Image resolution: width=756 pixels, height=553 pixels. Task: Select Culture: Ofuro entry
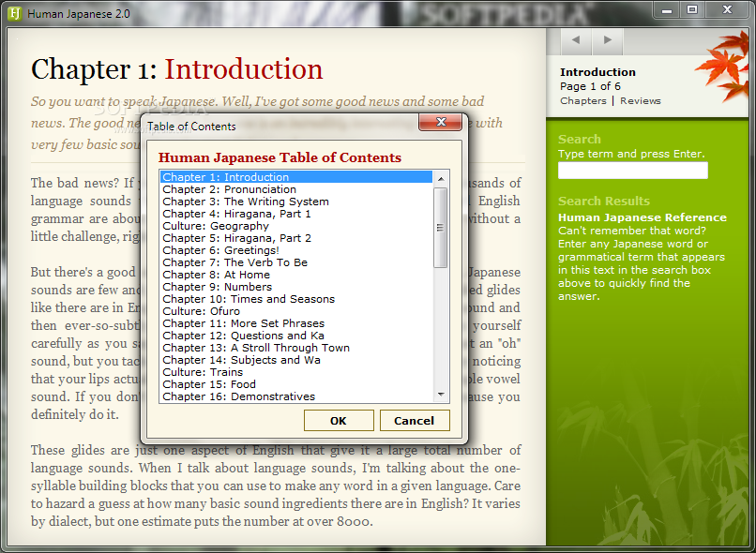(x=296, y=311)
